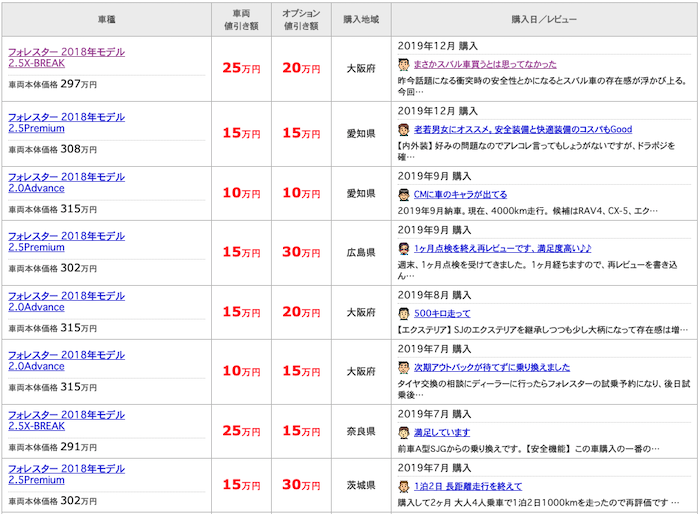Open review 1ヶ月点検を終え再レビューです、満足度高い
The image size is (700, 514).
[x=502, y=248]
